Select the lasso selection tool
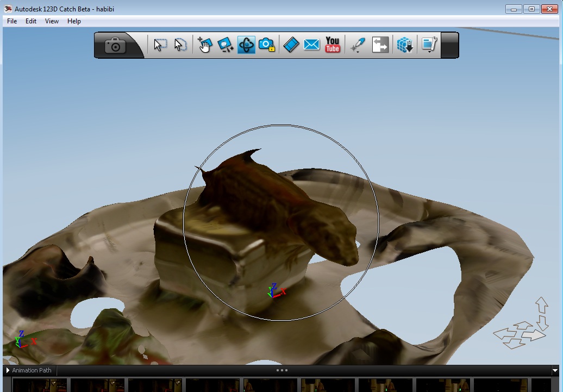Viewport: 563px width, 392px height. [180, 45]
